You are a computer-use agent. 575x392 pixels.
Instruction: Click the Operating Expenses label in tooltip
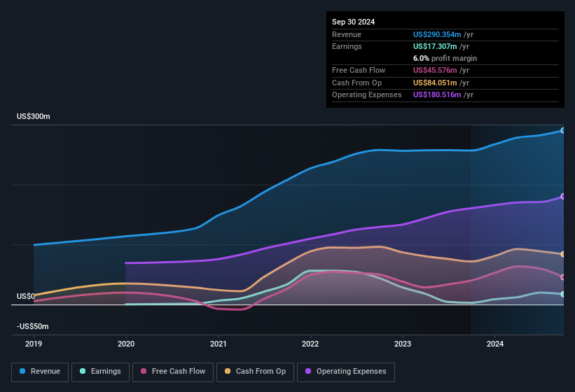pos(367,95)
